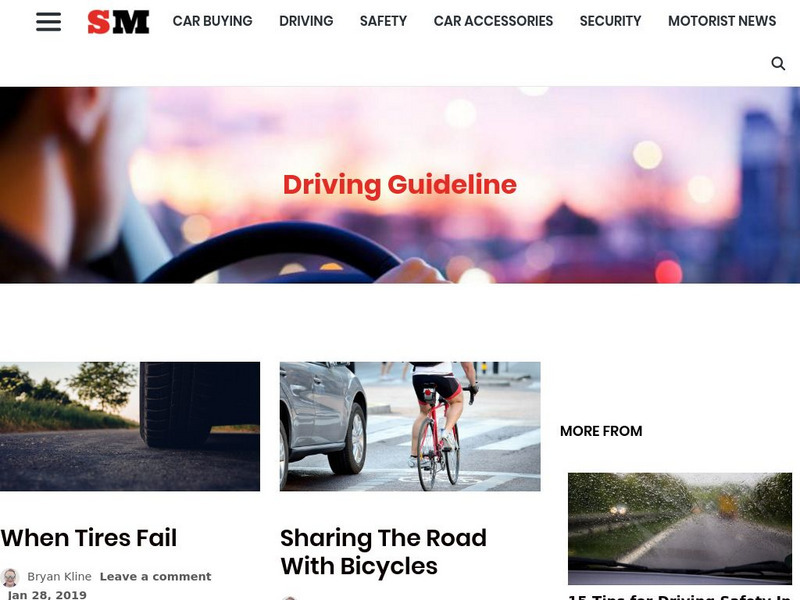Open the Driving menu item
This screenshot has width=800, height=600.
pos(306,21)
